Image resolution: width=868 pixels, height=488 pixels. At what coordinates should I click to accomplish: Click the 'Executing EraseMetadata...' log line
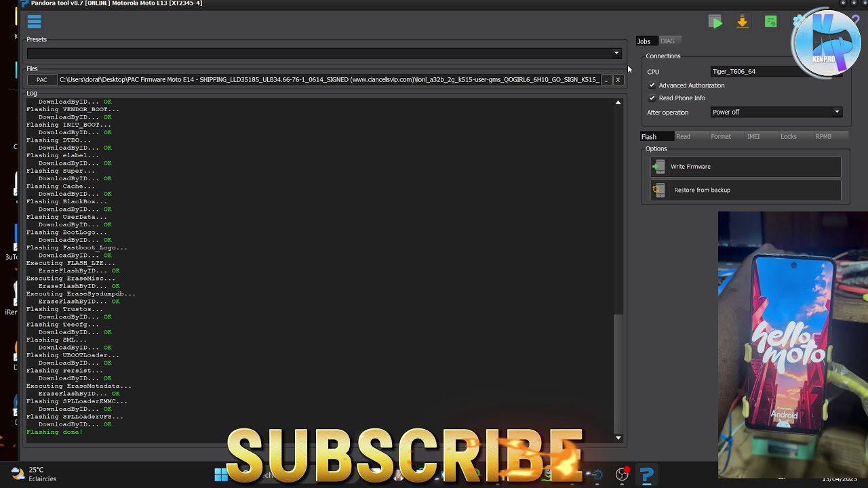79,386
